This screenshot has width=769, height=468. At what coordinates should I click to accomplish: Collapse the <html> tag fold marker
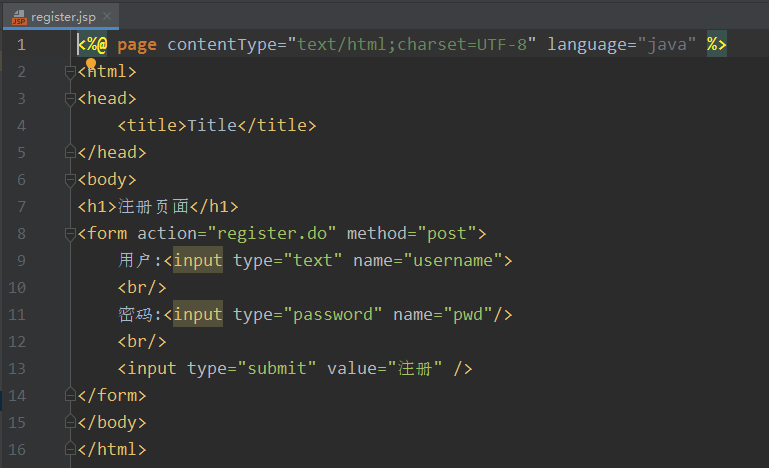coord(70,72)
